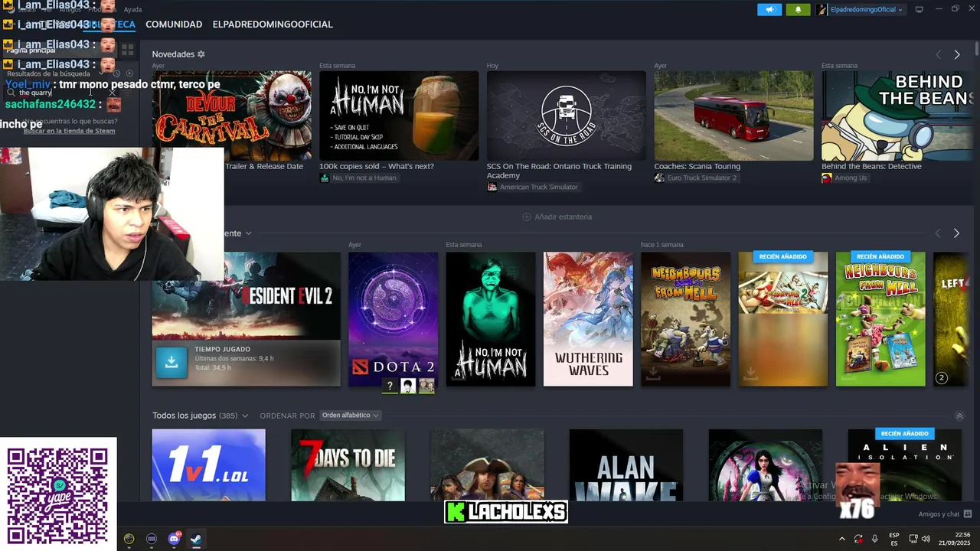Collapse the Todos los juegos section arrow
The height and width of the screenshot is (551, 980).
pos(959,416)
